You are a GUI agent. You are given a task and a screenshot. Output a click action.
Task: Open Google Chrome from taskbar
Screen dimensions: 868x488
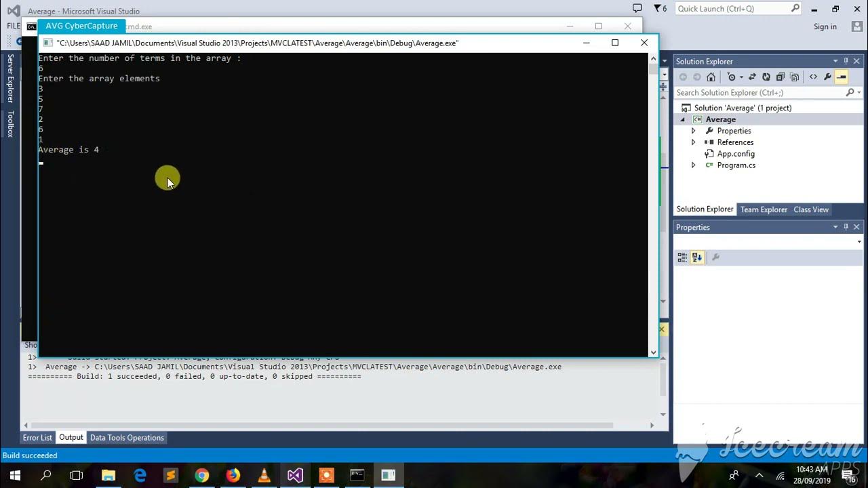[202, 475]
